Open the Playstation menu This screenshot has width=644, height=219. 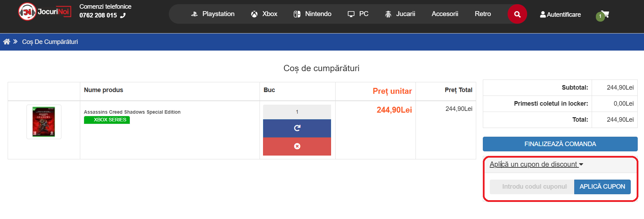pyautogui.click(x=213, y=14)
